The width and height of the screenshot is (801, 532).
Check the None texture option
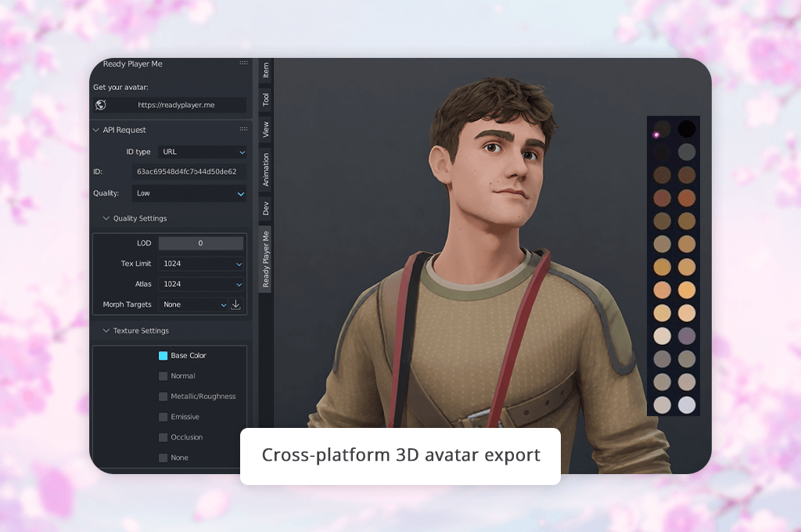[x=163, y=458]
